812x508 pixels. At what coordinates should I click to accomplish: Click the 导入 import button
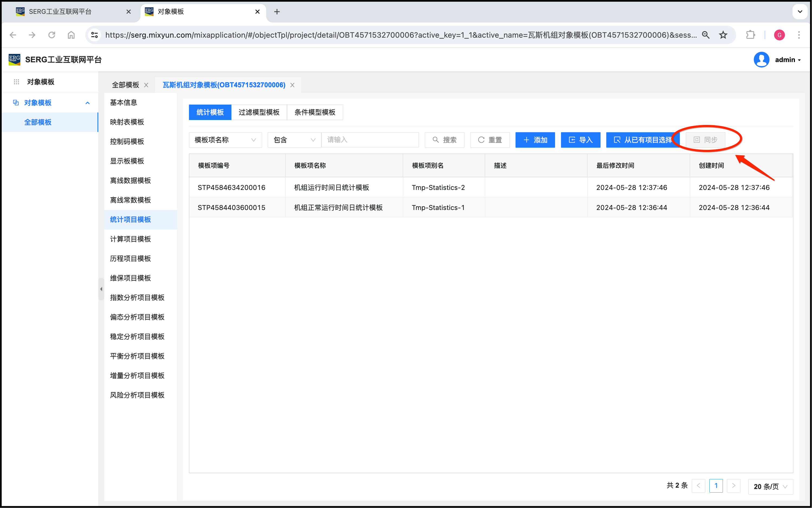point(581,140)
